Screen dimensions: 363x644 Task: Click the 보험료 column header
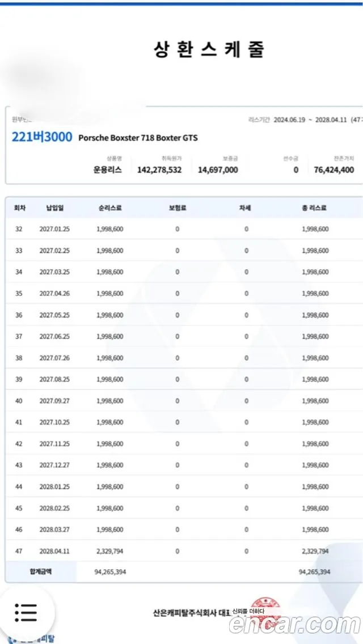click(177, 208)
